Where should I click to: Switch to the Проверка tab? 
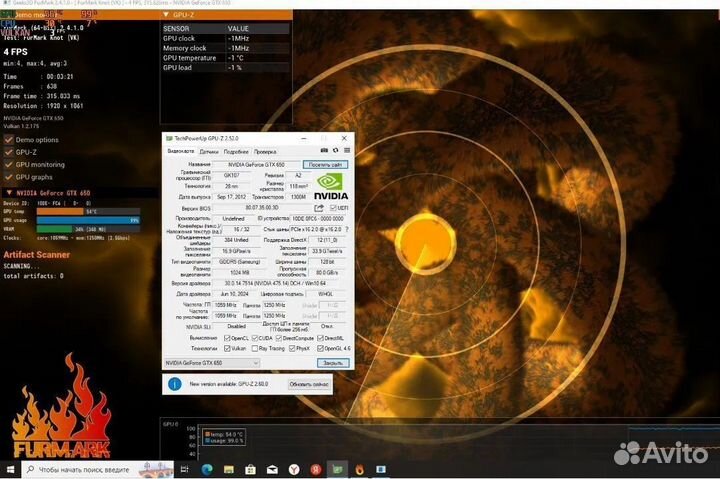click(x=265, y=152)
